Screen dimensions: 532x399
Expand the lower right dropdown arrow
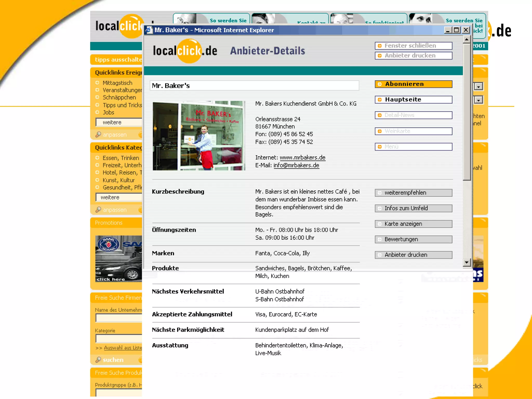478,100
